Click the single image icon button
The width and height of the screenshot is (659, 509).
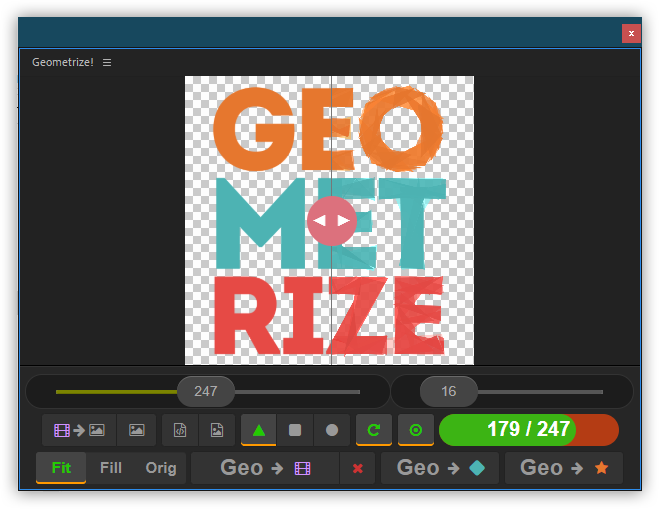[137, 430]
